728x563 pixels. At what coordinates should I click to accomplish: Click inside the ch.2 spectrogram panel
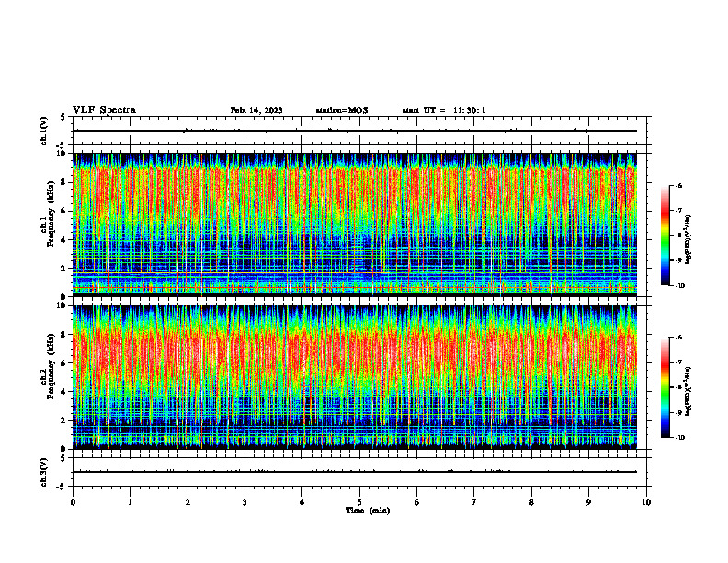coord(355,377)
